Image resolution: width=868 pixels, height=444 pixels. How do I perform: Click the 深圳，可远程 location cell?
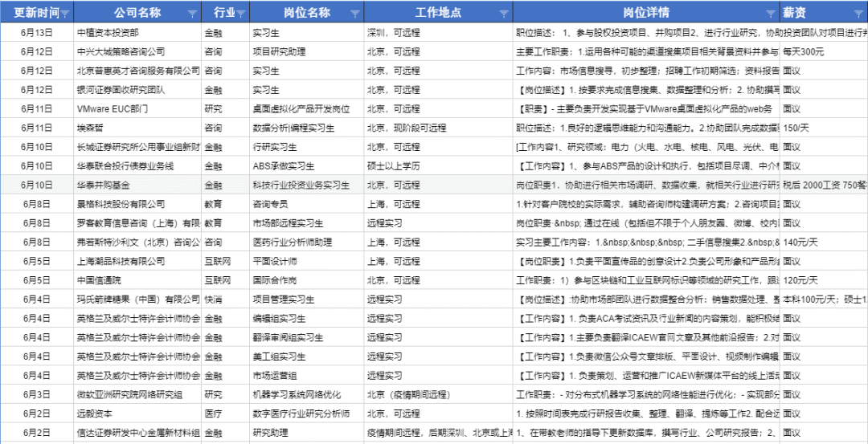439,33
